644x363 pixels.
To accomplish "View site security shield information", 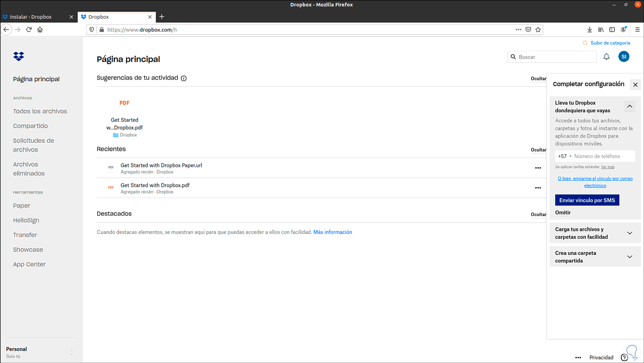I will (91, 30).
